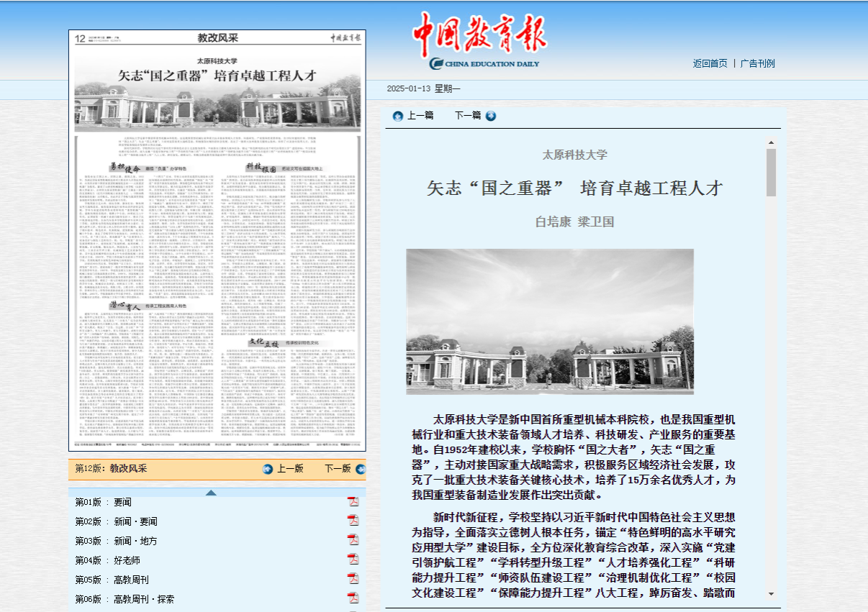Screen dimensions: 868x612
Task: Click previous article arrow icon 上一篇
Action: click(x=398, y=116)
